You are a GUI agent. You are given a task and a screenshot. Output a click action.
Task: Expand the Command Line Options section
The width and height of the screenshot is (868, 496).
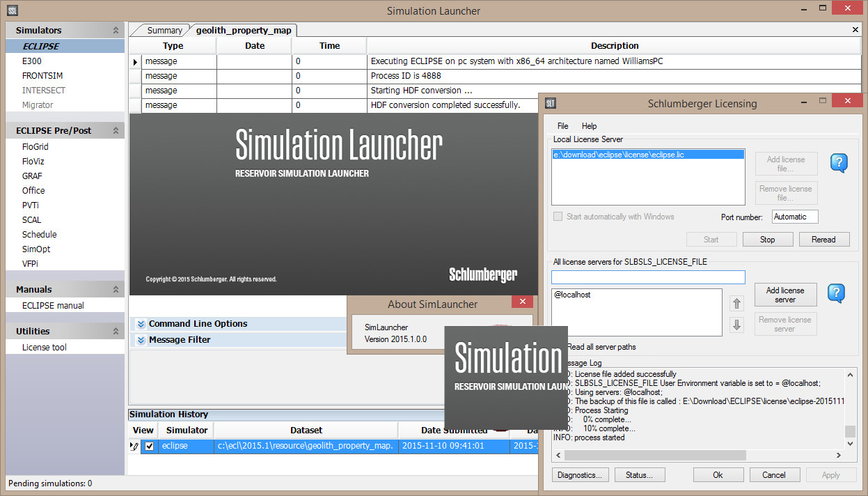pos(141,323)
